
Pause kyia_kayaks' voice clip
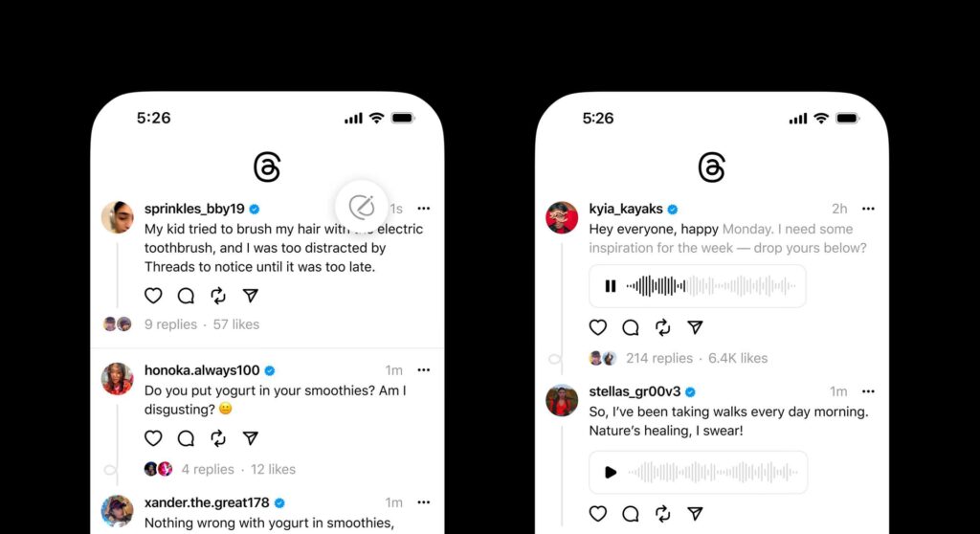(x=611, y=286)
